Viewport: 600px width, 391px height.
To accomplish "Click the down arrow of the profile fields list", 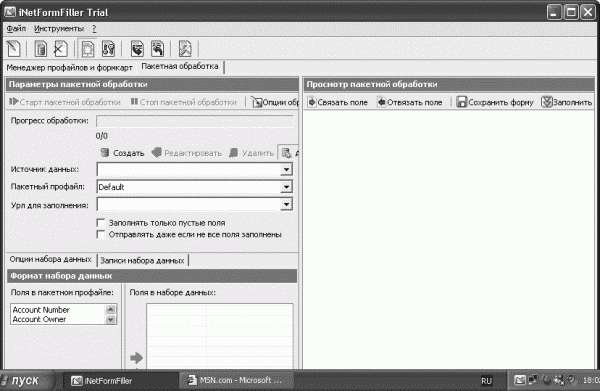I will tap(111, 319).
